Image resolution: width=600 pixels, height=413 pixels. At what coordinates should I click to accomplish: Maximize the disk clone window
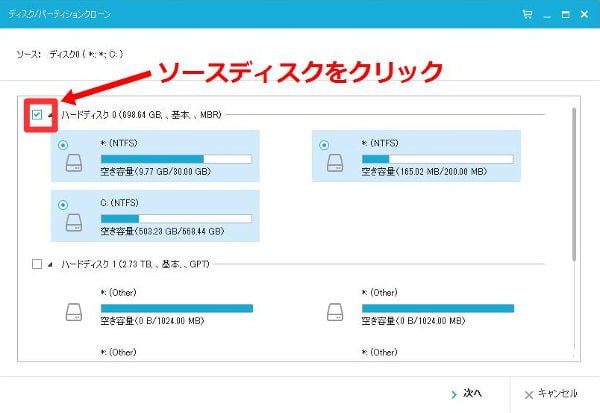pyautogui.click(x=565, y=15)
